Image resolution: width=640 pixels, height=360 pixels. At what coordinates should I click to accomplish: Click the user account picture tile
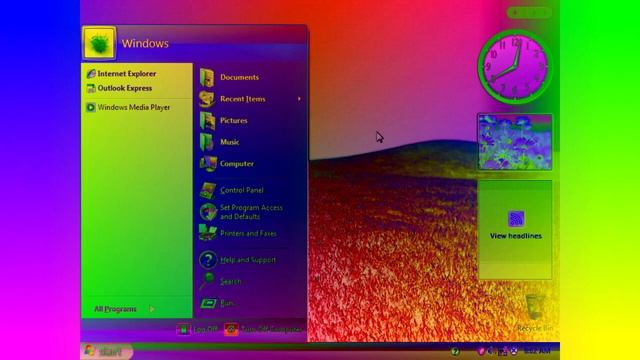(99, 43)
